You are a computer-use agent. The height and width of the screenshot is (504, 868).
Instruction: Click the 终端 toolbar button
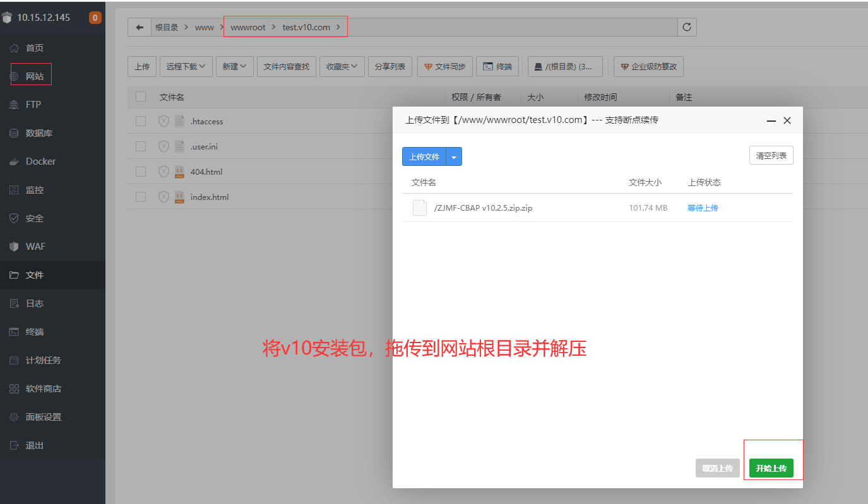click(x=497, y=66)
